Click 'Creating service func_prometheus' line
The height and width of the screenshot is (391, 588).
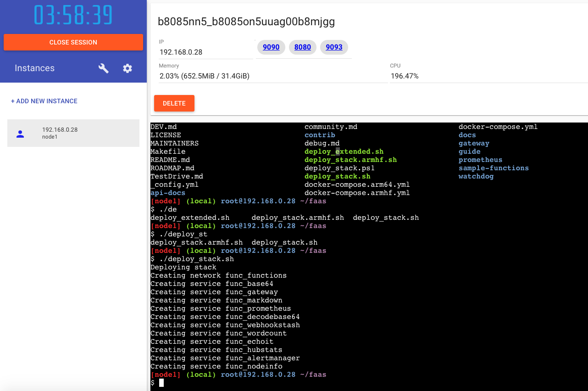(221, 308)
